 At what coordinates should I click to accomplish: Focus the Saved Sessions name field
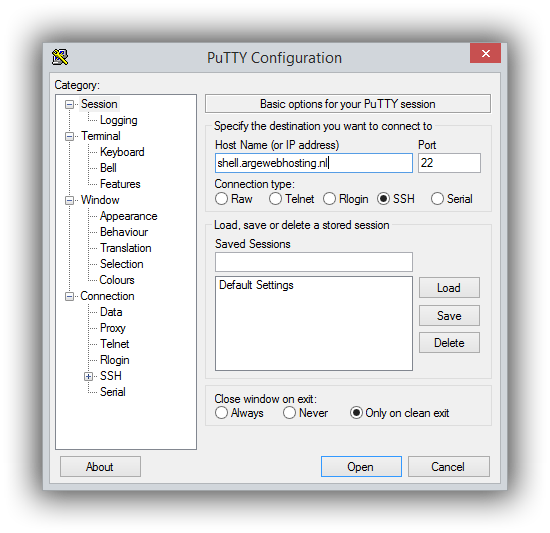[314, 262]
